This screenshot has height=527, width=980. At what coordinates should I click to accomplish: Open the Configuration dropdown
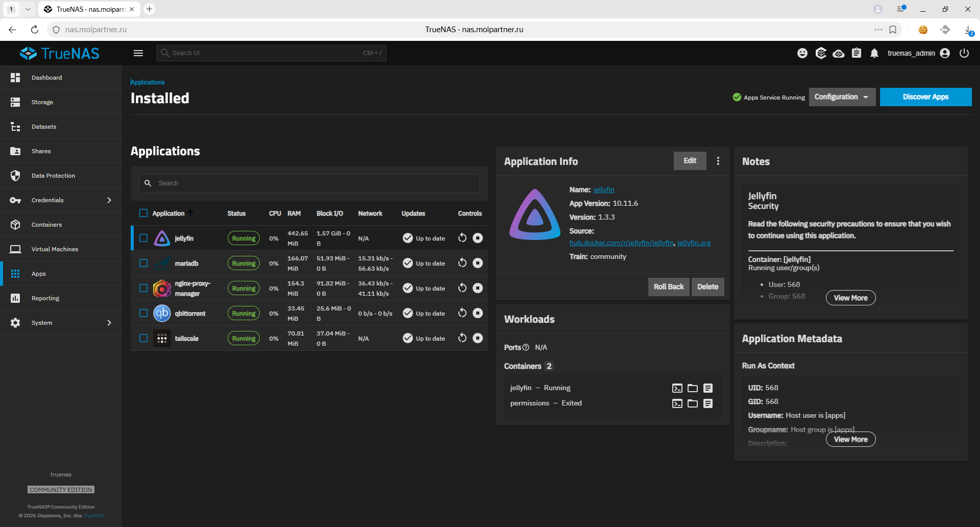[x=841, y=97]
